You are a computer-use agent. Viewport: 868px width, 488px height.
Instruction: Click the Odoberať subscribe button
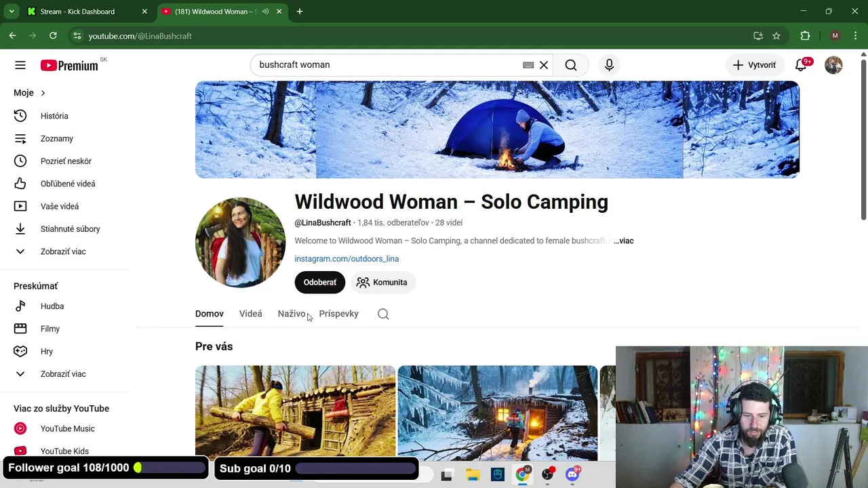coord(320,283)
